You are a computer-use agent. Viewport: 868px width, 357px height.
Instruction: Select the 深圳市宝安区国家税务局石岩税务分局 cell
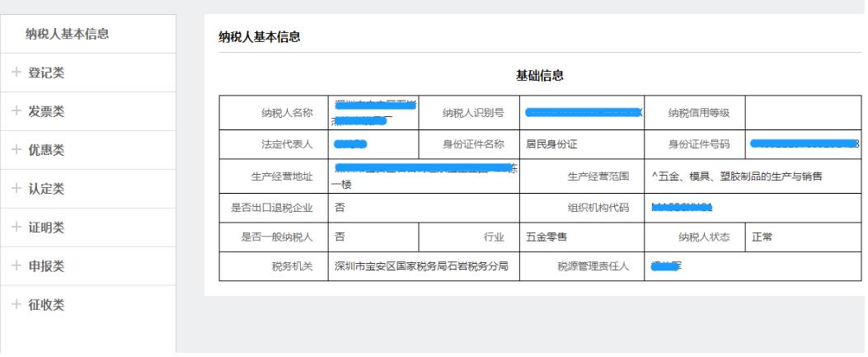[420, 266]
